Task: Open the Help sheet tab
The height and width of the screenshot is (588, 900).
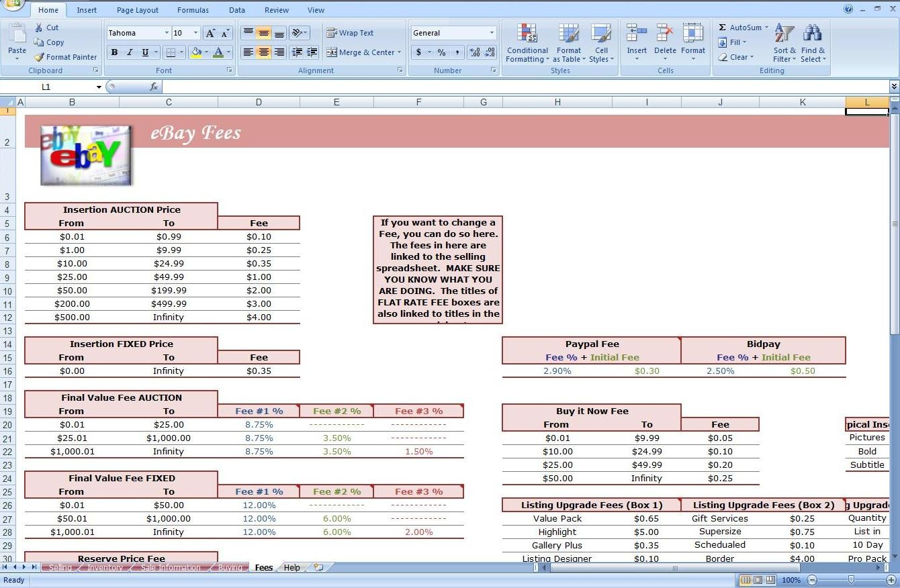Action: tap(292, 568)
